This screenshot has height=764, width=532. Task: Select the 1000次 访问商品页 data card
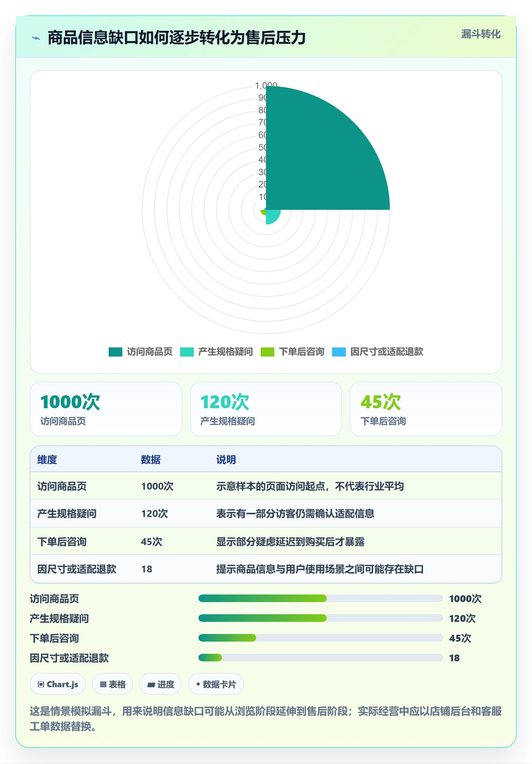click(106, 409)
